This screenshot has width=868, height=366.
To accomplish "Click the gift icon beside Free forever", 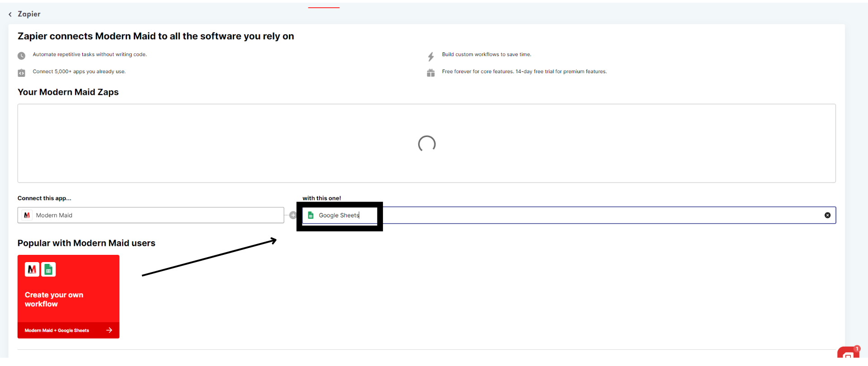I will 431,73.
